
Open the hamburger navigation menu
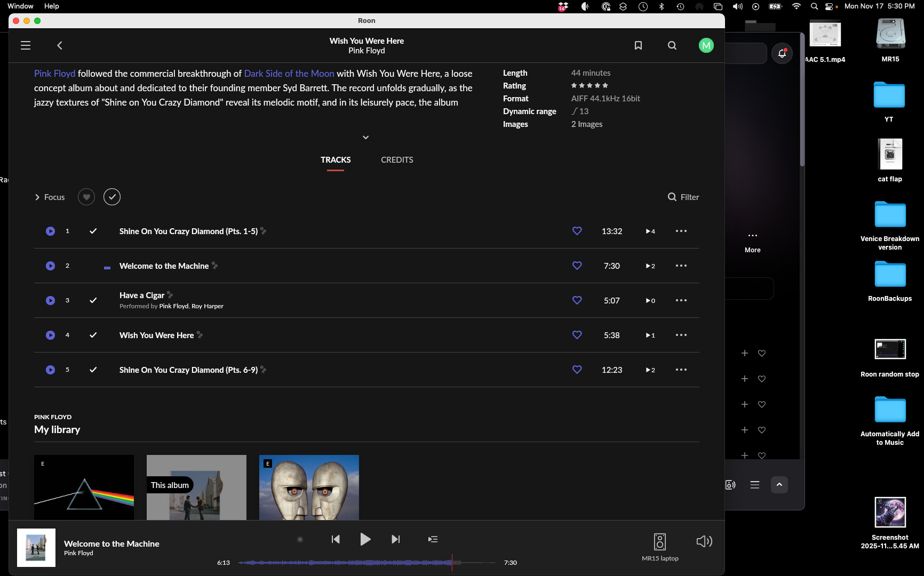(26, 45)
